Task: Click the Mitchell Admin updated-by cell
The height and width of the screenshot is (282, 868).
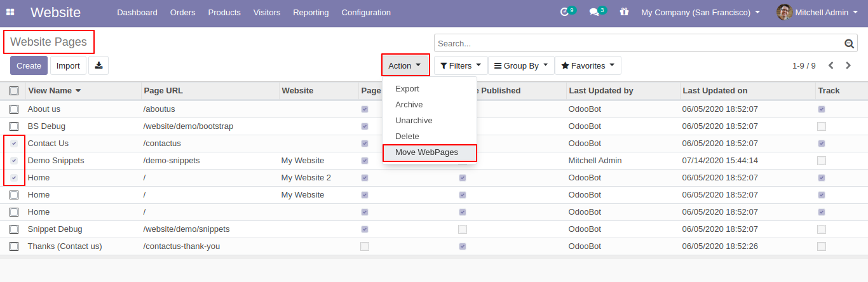Action: [x=595, y=161]
